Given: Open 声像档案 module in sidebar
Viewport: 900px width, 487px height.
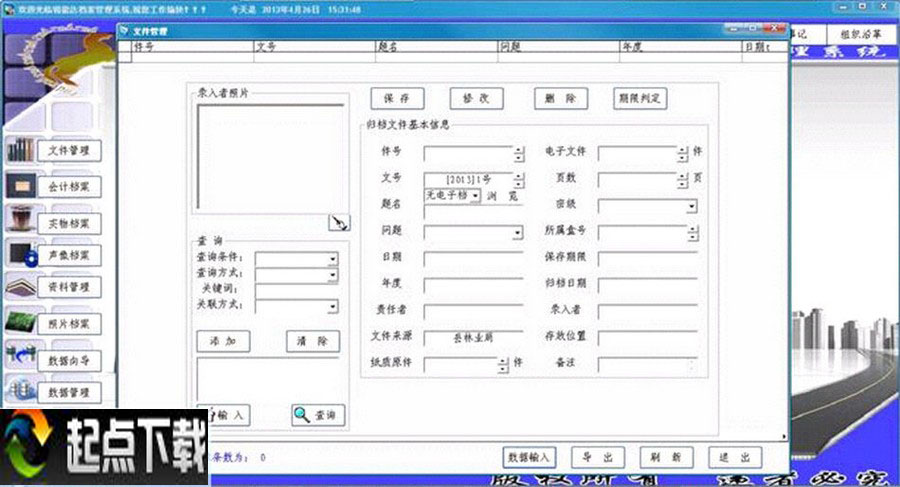Looking at the screenshot, I should 69,255.
